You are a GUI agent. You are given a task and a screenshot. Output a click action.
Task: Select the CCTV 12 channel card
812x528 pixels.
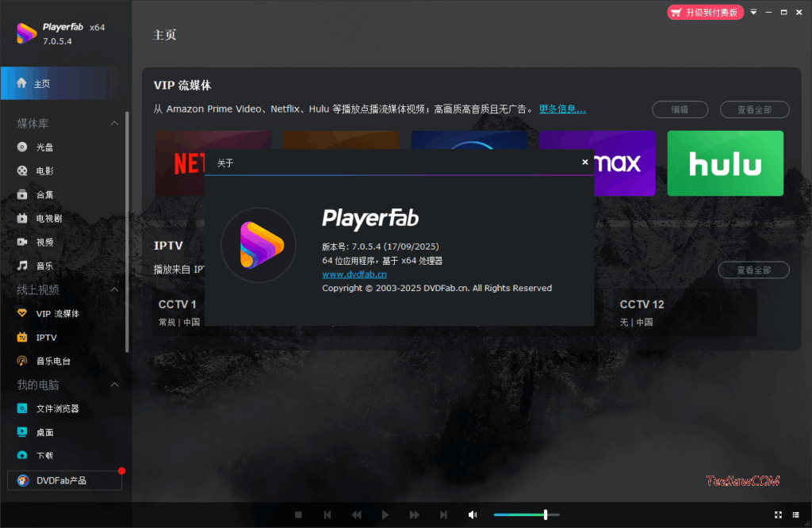point(684,312)
